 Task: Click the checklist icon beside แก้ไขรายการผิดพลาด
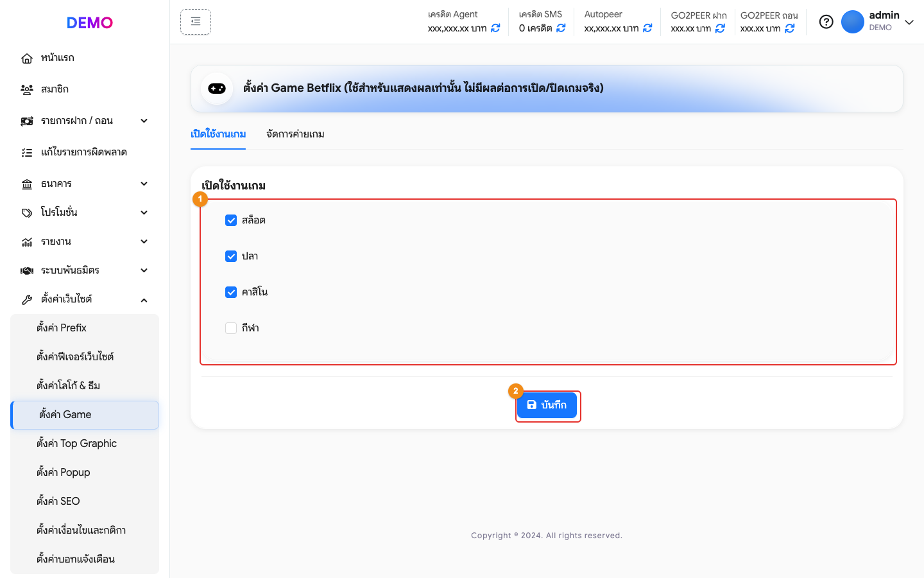click(27, 153)
